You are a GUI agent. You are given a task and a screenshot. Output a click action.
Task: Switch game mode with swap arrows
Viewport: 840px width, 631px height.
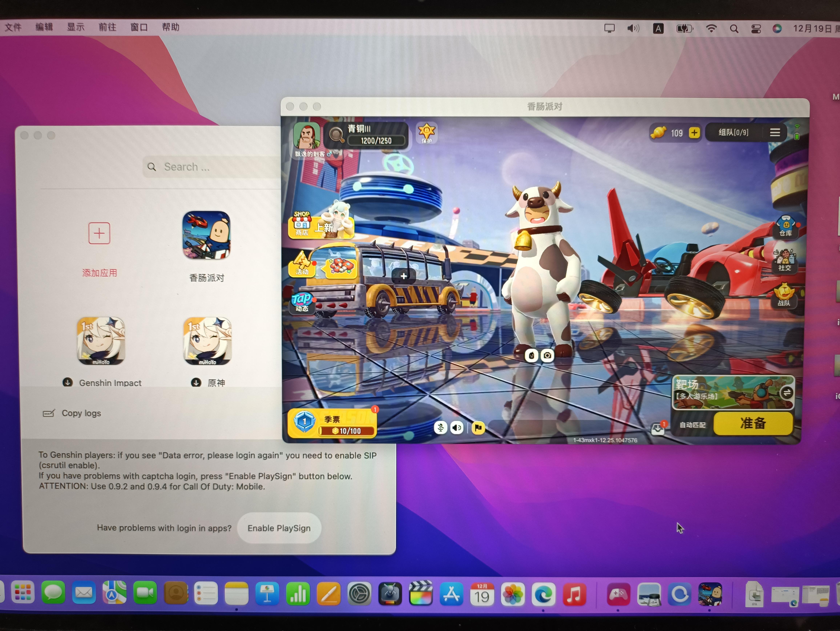(x=787, y=392)
